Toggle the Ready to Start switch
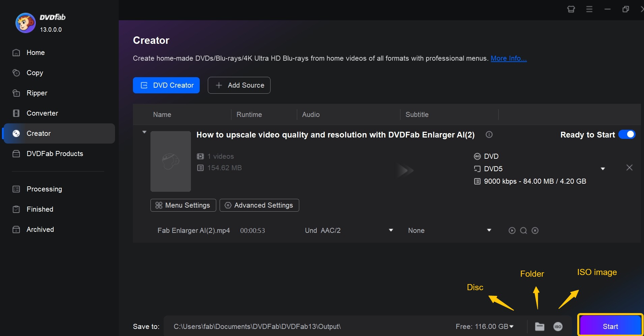Screen dimensions: 644x336 pos(627,134)
